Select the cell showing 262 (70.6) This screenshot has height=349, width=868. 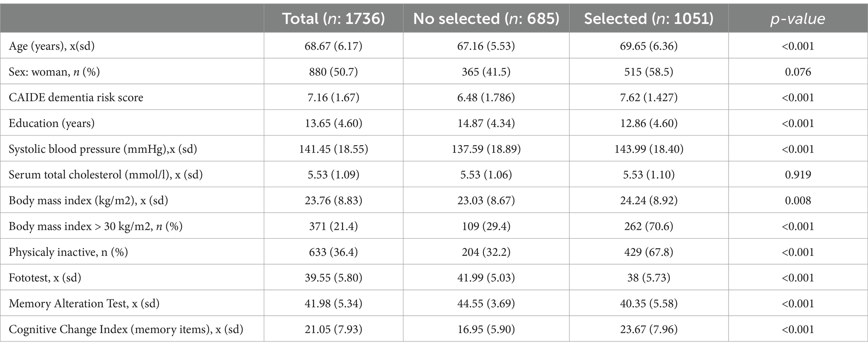pos(649,227)
